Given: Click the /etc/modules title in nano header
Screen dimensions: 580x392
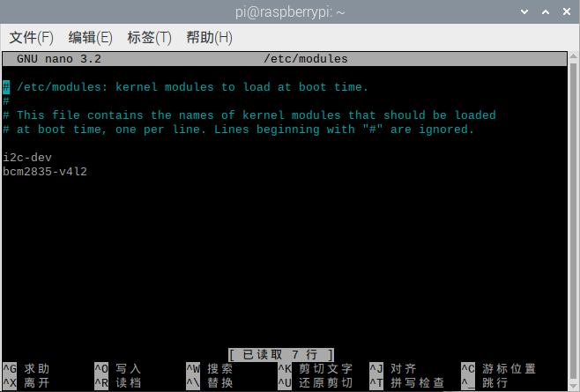Looking at the screenshot, I should 306,59.
